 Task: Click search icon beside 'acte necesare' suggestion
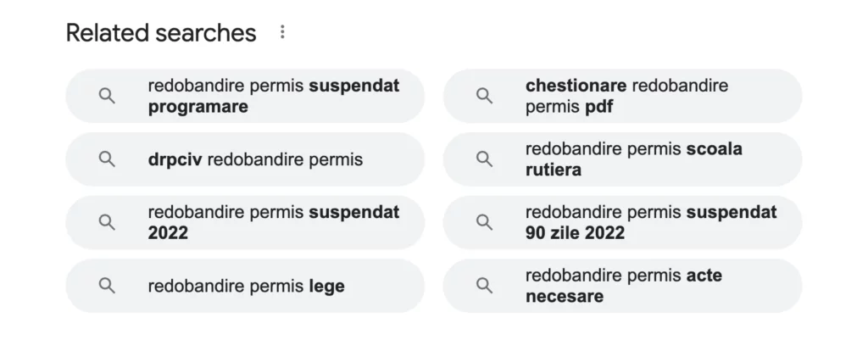click(x=484, y=286)
